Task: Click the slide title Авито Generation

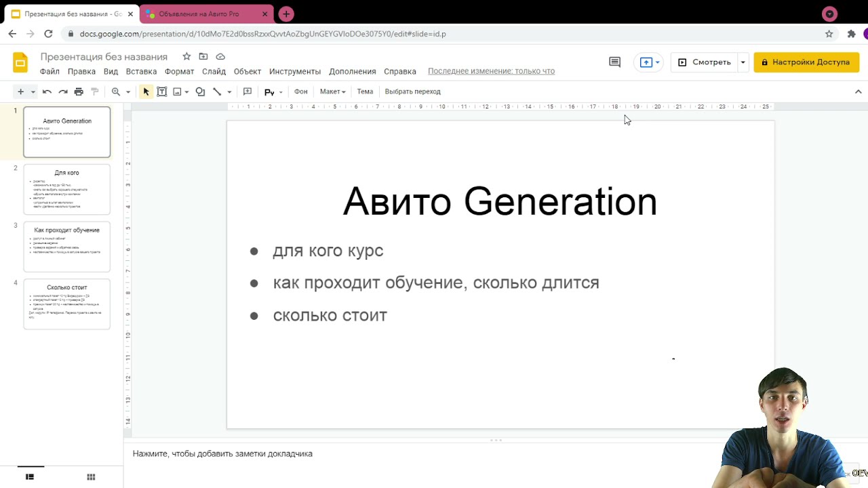Action: (500, 202)
